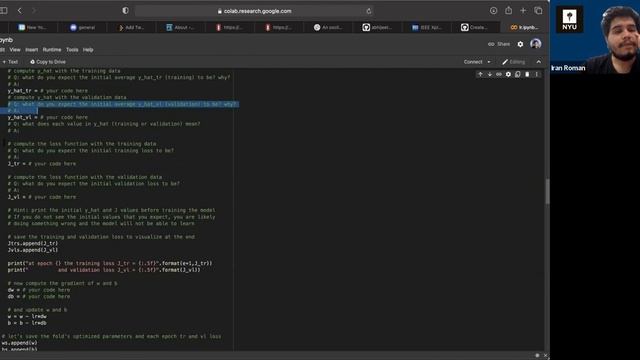Click the 'dw = # your code here' line

(39, 290)
